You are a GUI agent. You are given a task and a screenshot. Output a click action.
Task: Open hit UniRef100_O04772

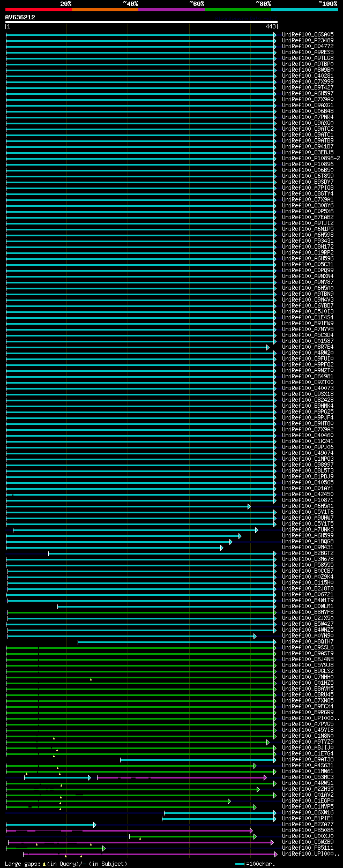tap(308, 47)
